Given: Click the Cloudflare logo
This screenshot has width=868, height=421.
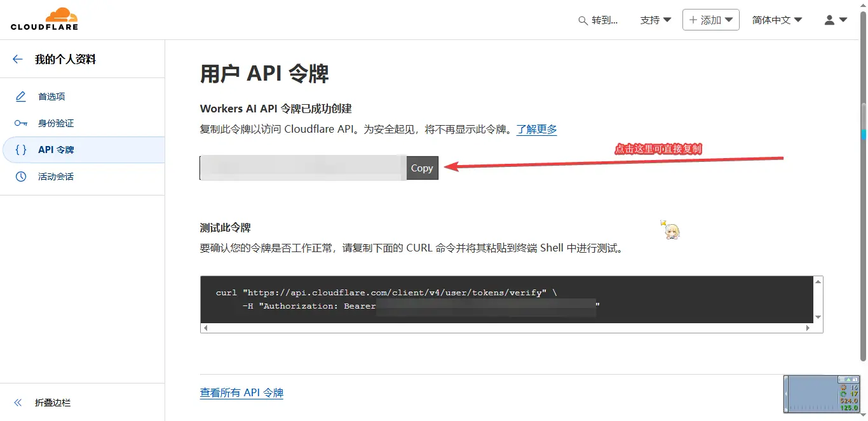Looking at the screenshot, I should tap(44, 19).
